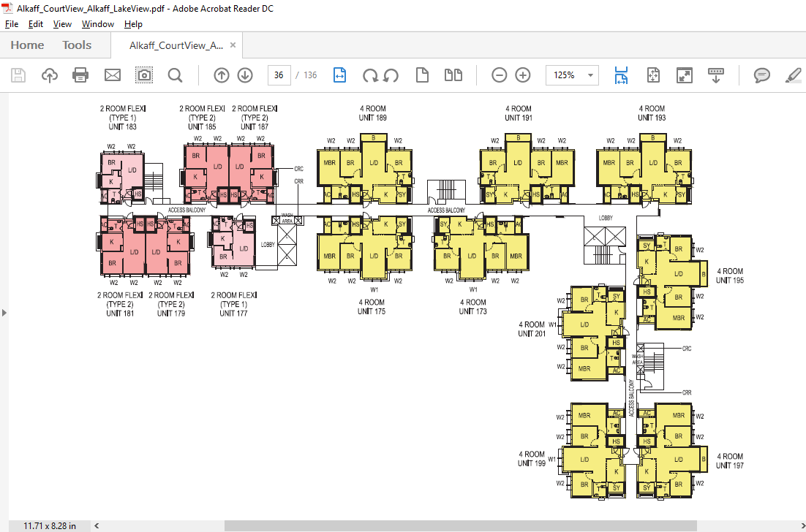Add a comment with speech bubble icon

[x=762, y=75]
